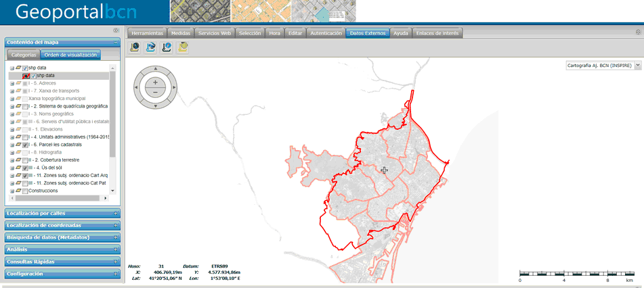Zoom out with the minus button on the map
The image size is (644, 288).
[x=155, y=91]
